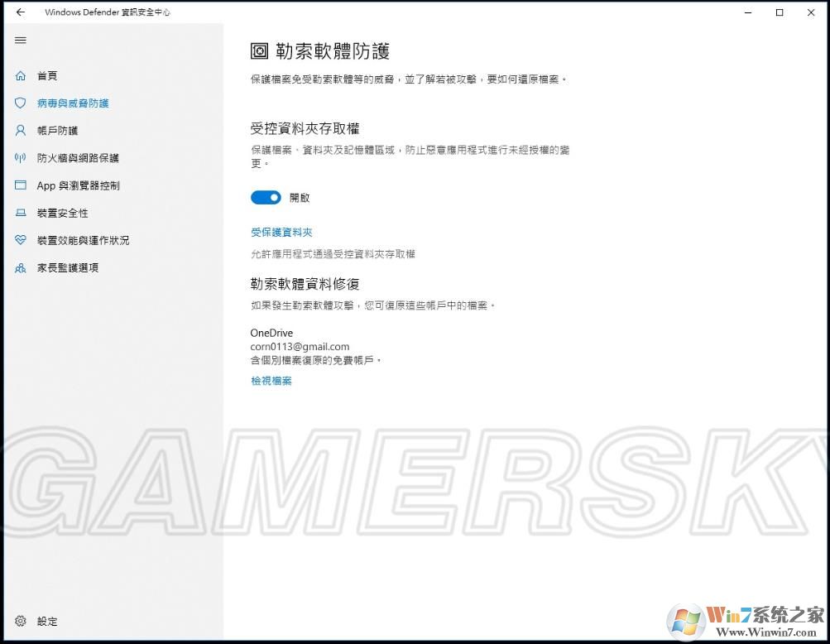Select the shield icon for 病毒與威脅防護
The height and width of the screenshot is (644, 830).
(21, 103)
